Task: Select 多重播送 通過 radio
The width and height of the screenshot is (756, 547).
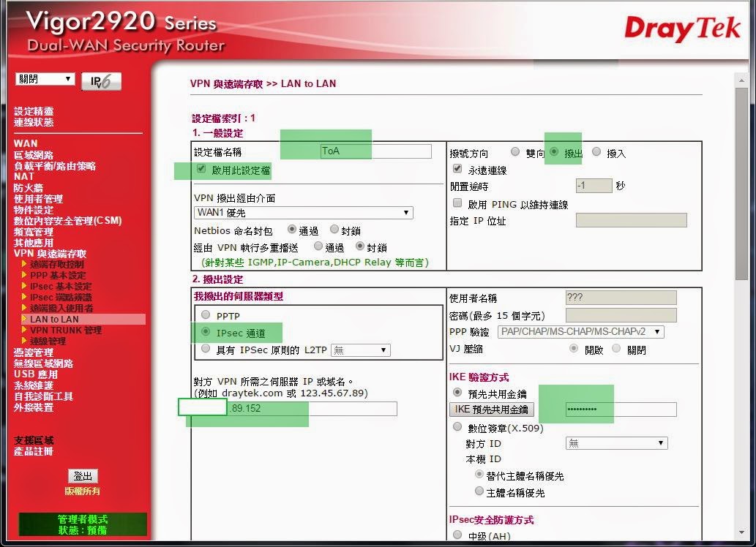Action: 318,246
